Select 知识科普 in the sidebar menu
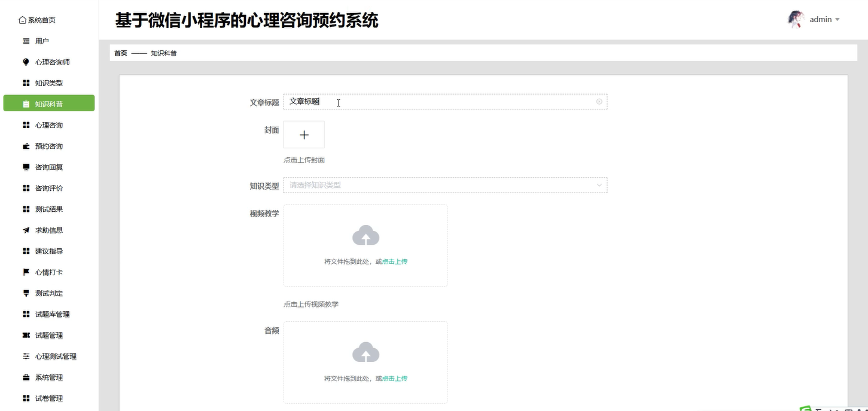The width and height of the screenshot is (868, 411). coord(50,103)
